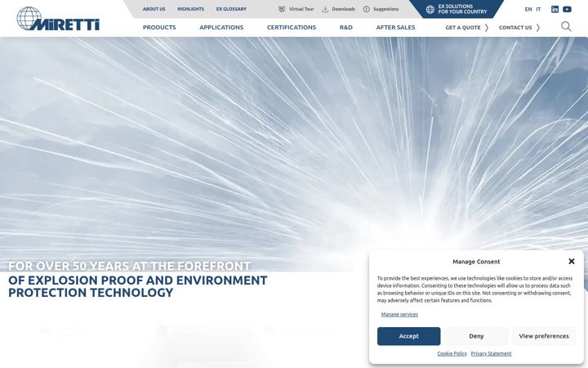Open the Privacy Statement link
This screenshot has width=588, height=368.
click(x=491, y=353)
